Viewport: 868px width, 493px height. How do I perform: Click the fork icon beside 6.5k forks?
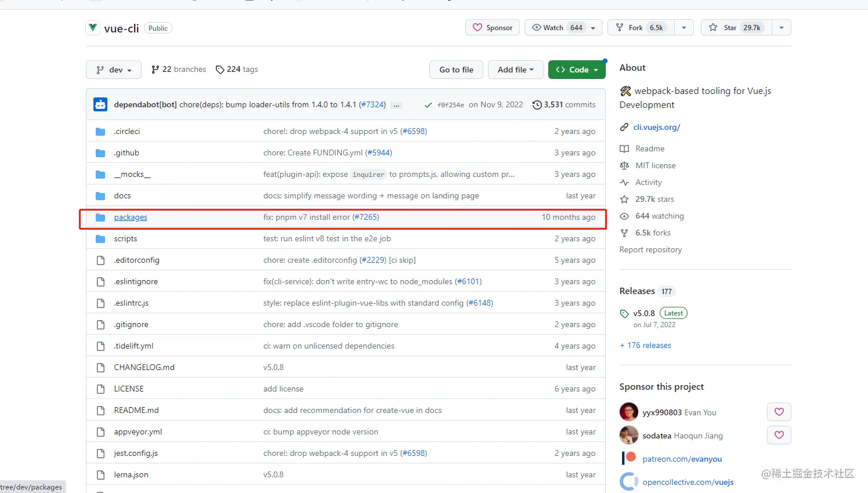click(624, 233)
